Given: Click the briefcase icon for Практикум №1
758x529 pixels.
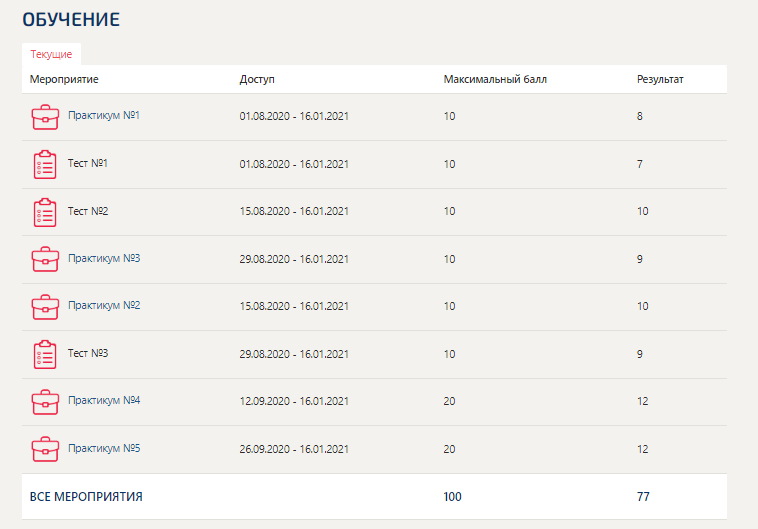Looking at the screenshot, I should click(x=45, y=117).
